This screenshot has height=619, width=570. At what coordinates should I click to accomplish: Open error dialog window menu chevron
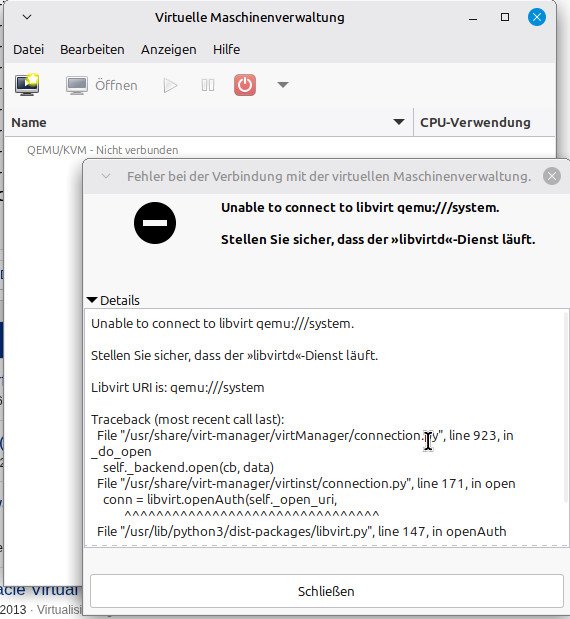coord(106,176)
